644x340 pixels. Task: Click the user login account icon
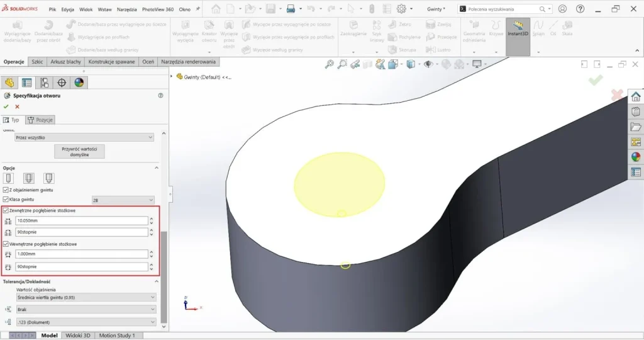562,9
